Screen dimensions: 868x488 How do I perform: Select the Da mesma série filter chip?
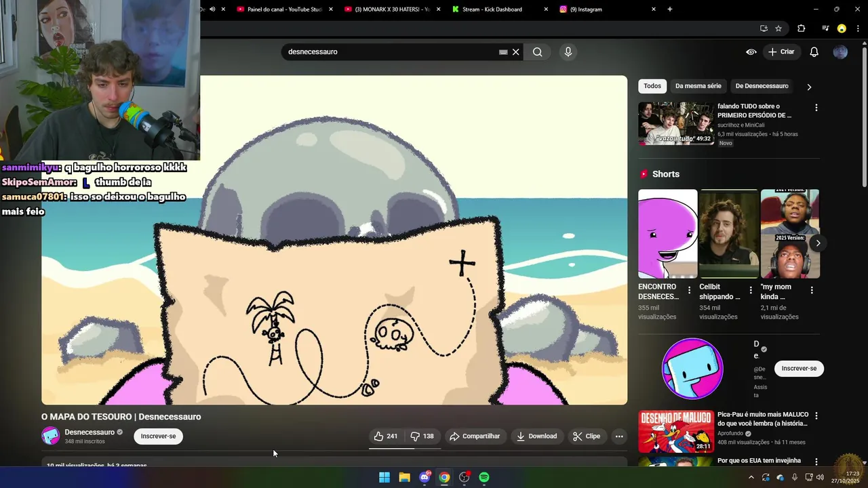click(698, 86)
